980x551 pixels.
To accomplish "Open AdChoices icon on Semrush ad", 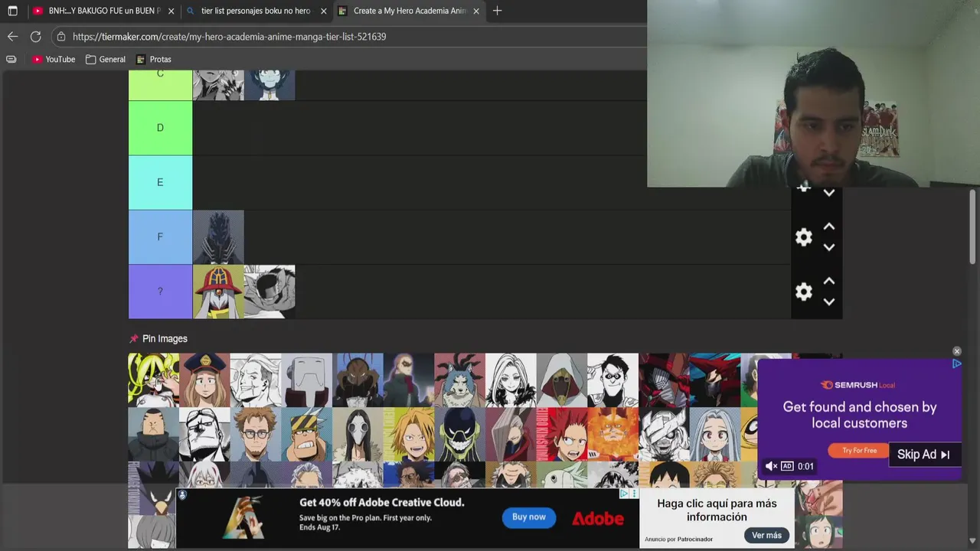I will pyautogui.click(x=956, y=364).
